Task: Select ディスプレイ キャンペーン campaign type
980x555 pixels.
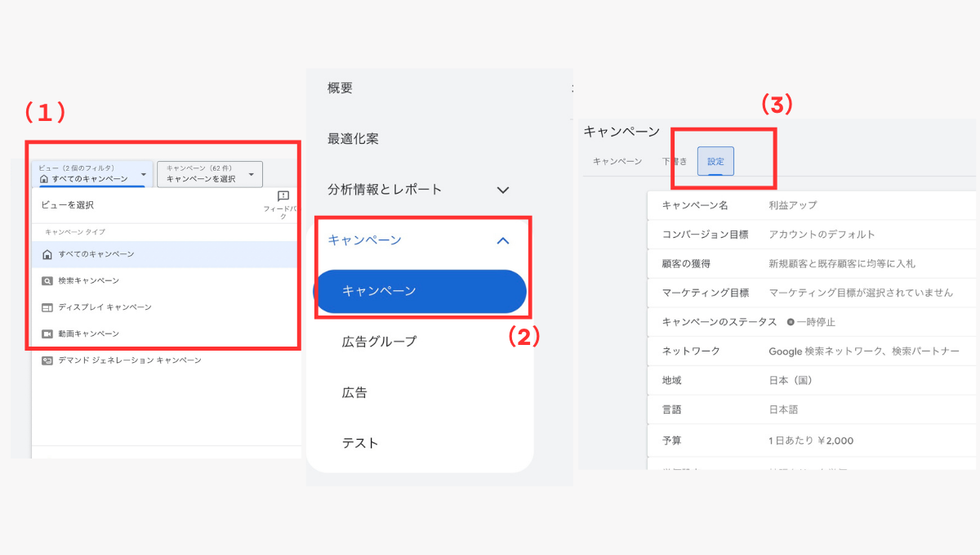Action: pyautogui.click(x=164, y=307)
